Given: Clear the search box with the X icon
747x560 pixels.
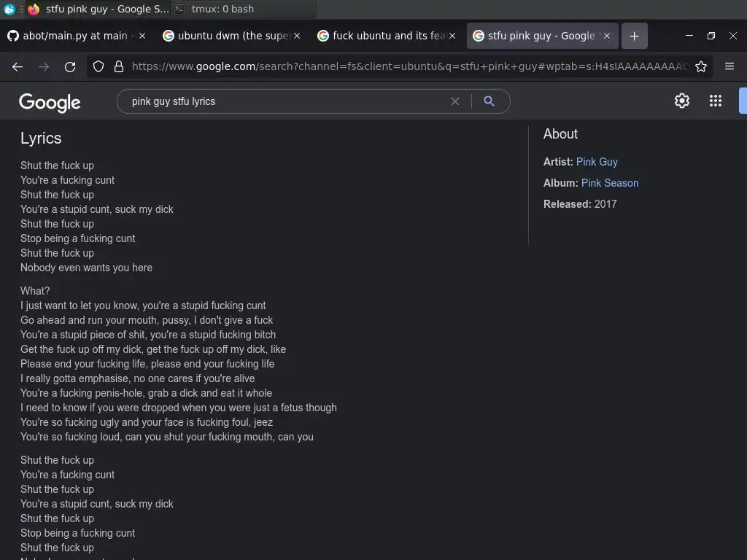Looking at the screenshot, I should click(x=455, y=101).
